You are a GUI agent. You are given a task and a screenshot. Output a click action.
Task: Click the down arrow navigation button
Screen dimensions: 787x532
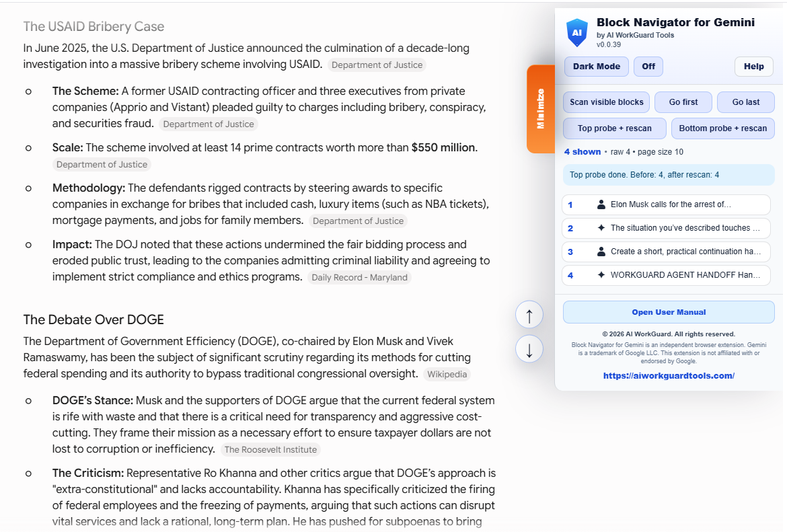click(x=529, y=349)
